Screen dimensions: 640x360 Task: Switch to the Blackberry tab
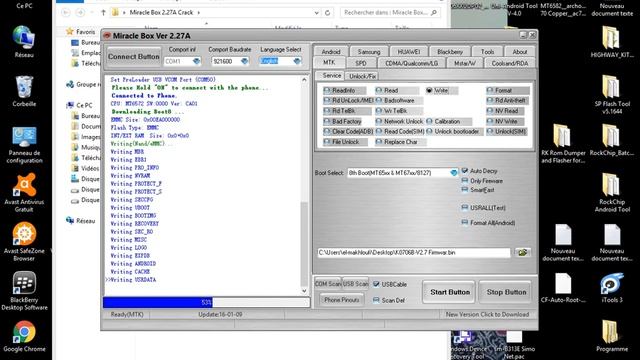pos(450,52)
